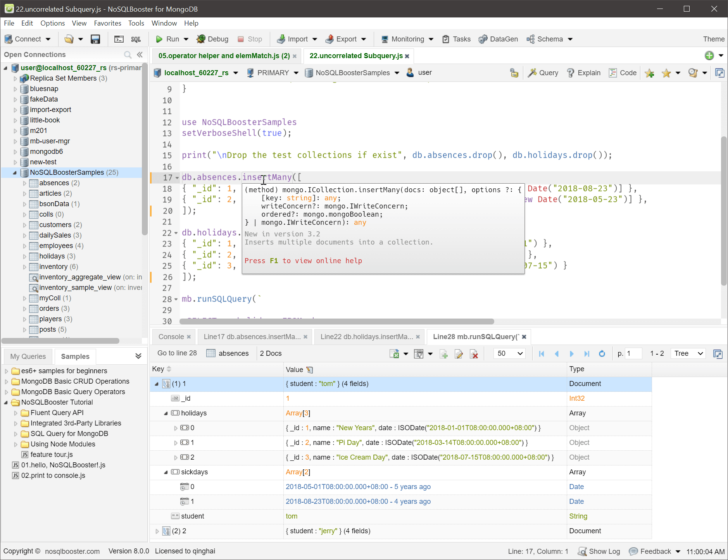This screenshot has height=560, width=728.
Task: Collapse the holidays array in results
Action: pos(166,414)
